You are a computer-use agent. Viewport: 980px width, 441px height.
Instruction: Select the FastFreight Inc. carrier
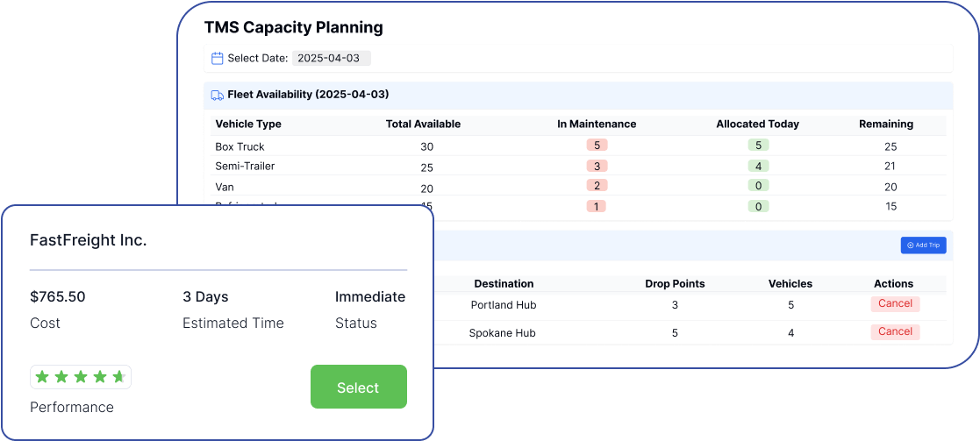pyautogui.click(x=359, y=388)
